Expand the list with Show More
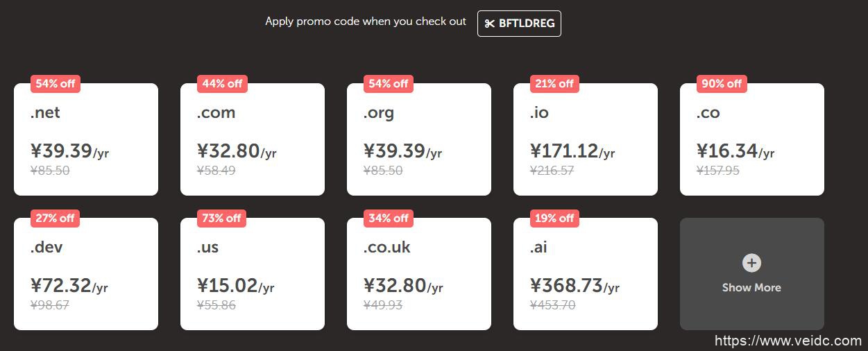Screen dimensions: 868x351 tap(751, 287)
